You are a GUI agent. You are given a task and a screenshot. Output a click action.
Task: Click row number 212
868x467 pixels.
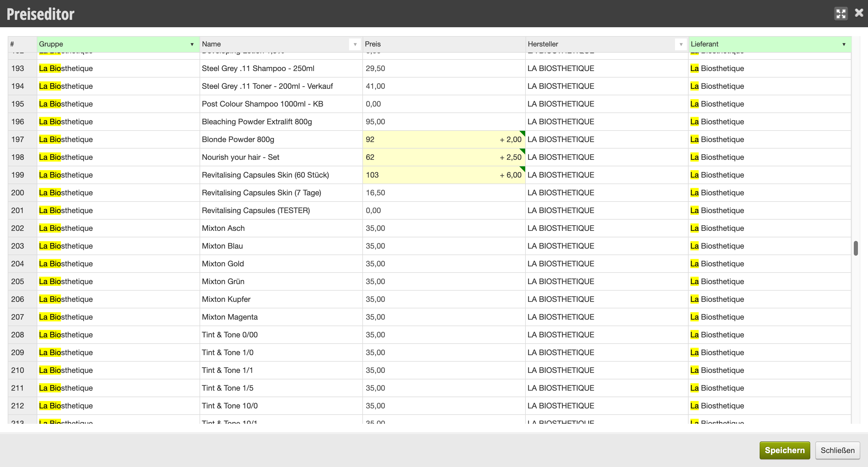(22, 406)
